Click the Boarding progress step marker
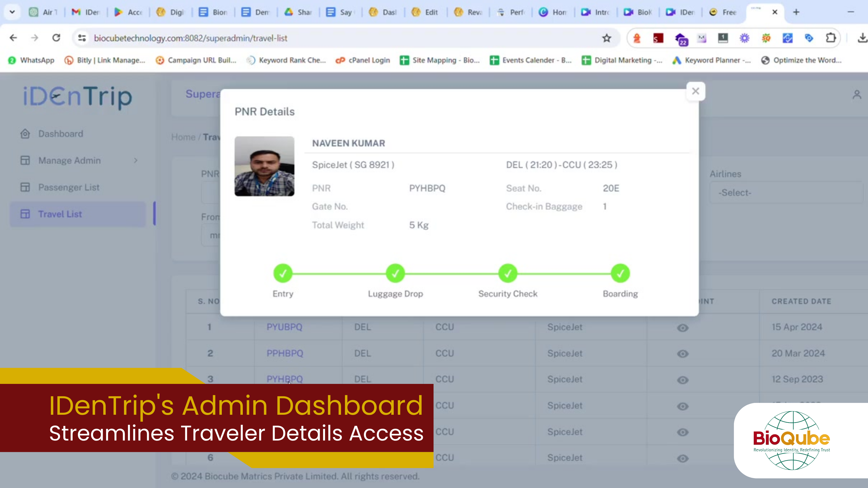The image size is (868, 488). 620,274
